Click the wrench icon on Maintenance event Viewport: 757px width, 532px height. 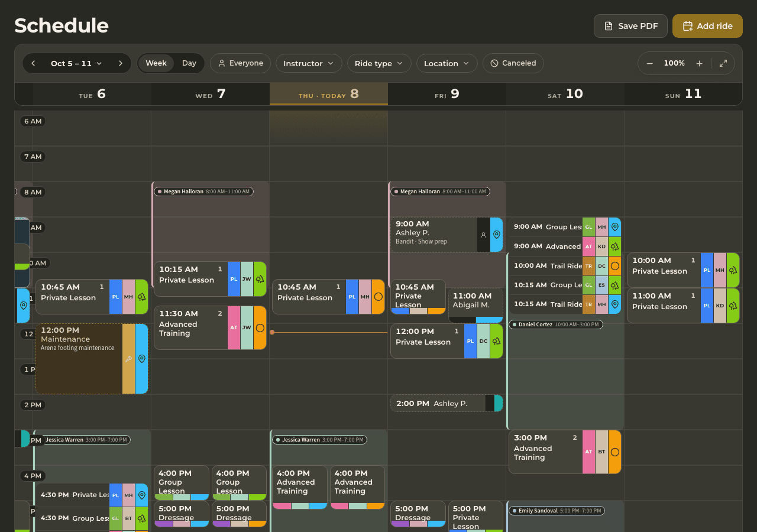tap(128, 359)
